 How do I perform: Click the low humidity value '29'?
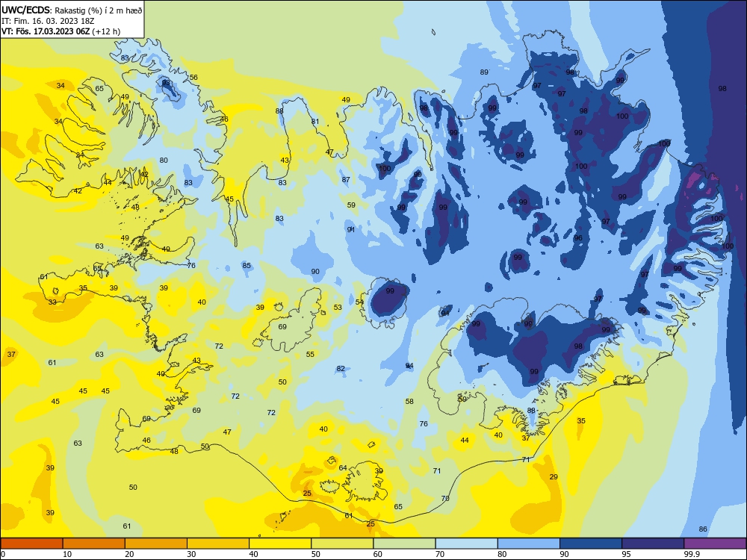point(554,476)
